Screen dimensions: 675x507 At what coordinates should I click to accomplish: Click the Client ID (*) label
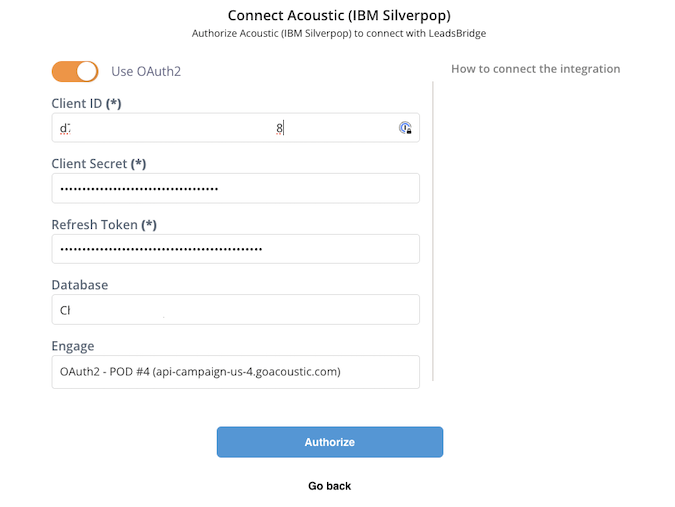[x=86, y=104]
